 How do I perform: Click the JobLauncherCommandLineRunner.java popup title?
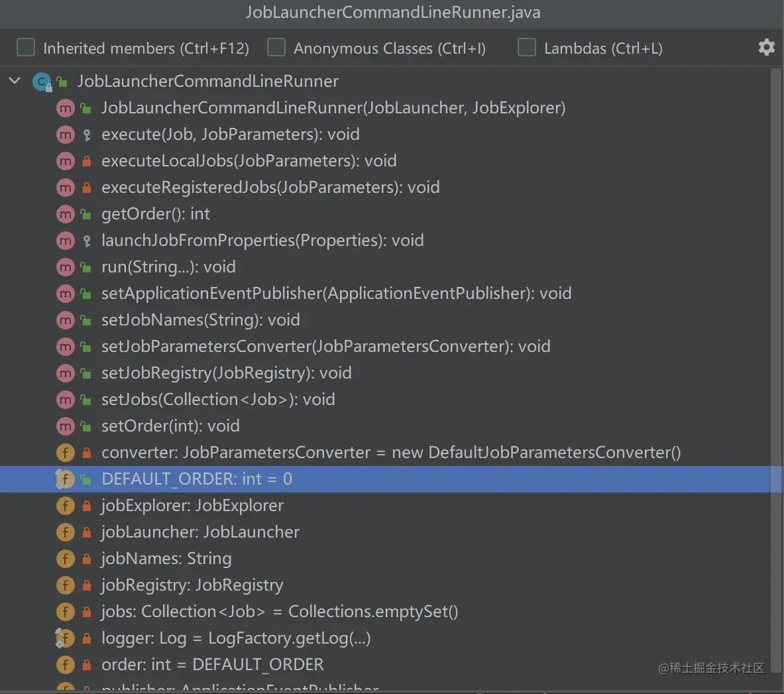(393, 12)
